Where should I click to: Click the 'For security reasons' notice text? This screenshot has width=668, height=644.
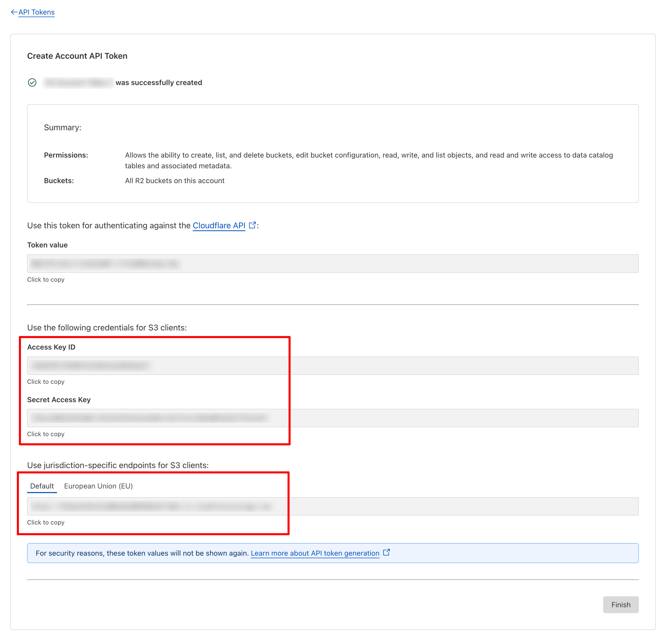tap(142, 553)
